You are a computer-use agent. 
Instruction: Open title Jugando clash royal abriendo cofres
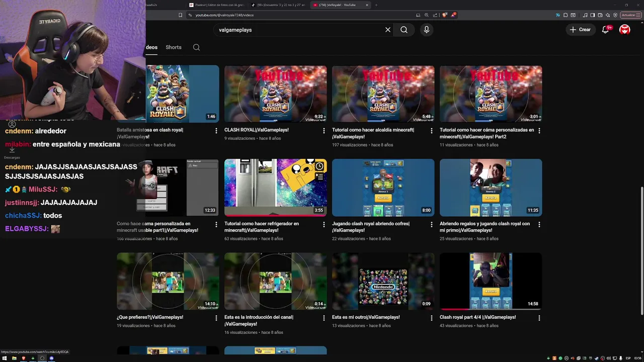(371, 227)
